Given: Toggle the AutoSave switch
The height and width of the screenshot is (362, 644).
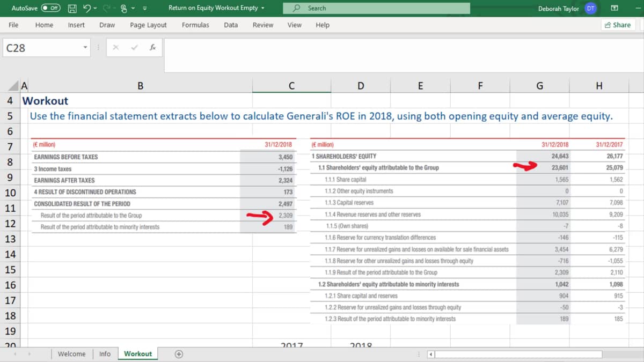Looking at the screenshot, I should [x=51, y=8].
